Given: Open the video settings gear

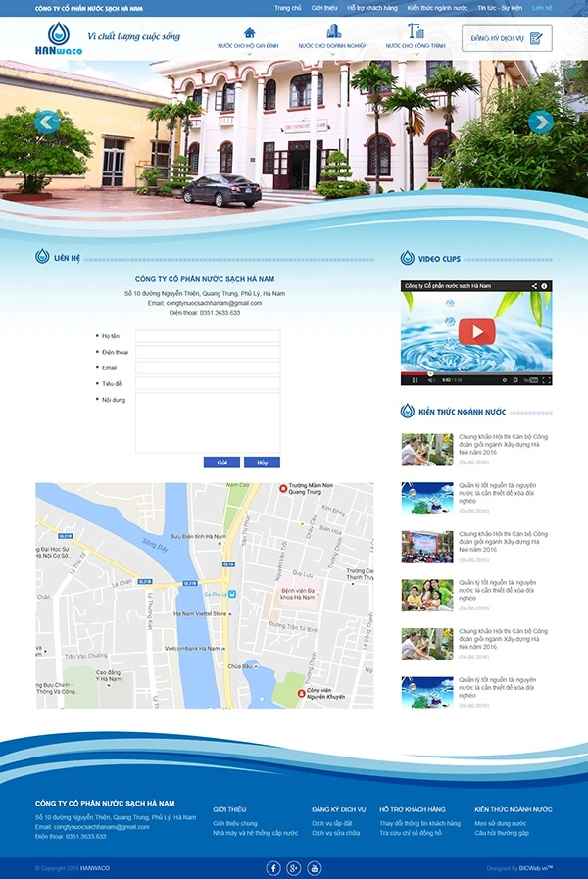Looking at the screenshot, I should tap(515, 380).
